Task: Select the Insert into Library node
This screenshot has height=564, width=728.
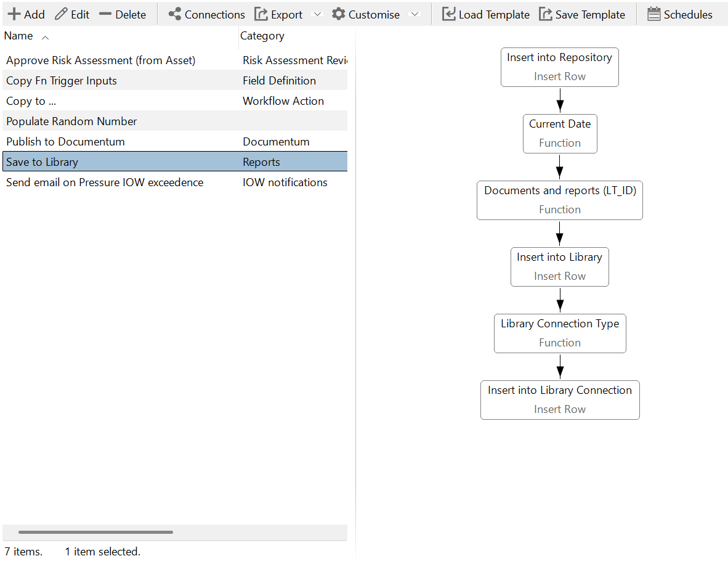Action: click(559, 267)
